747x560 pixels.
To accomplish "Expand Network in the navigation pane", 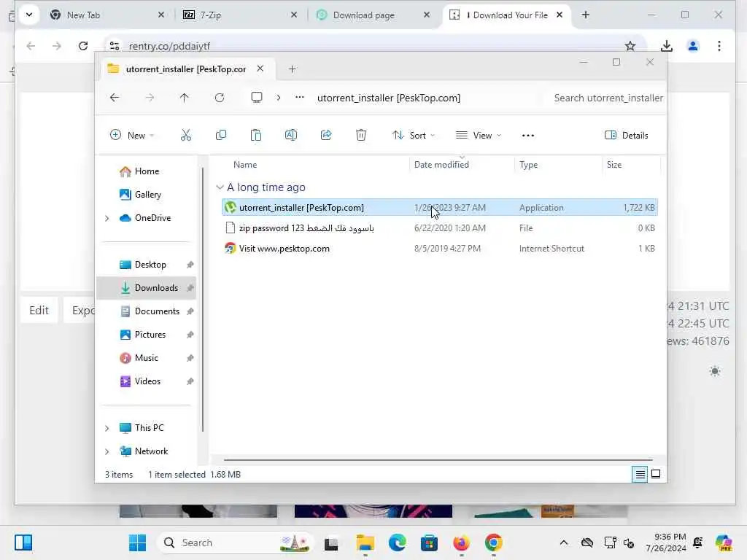I will [107, 451].
